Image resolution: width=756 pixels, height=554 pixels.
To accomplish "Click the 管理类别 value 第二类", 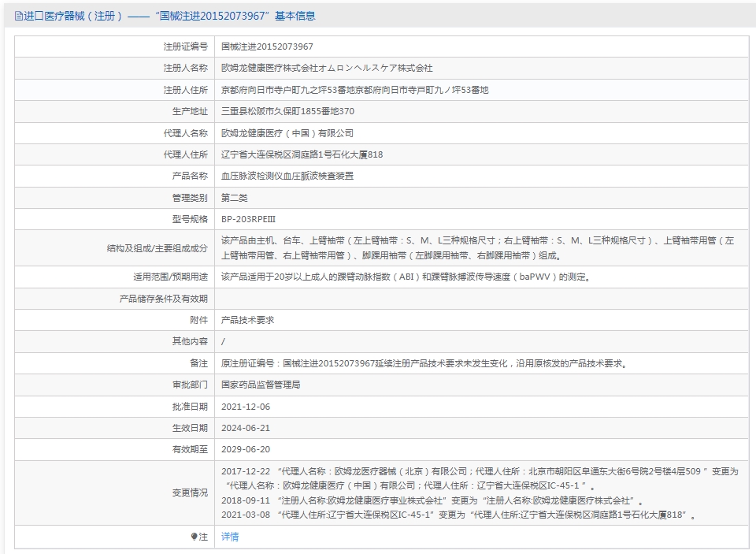I will tap(235, 198).
